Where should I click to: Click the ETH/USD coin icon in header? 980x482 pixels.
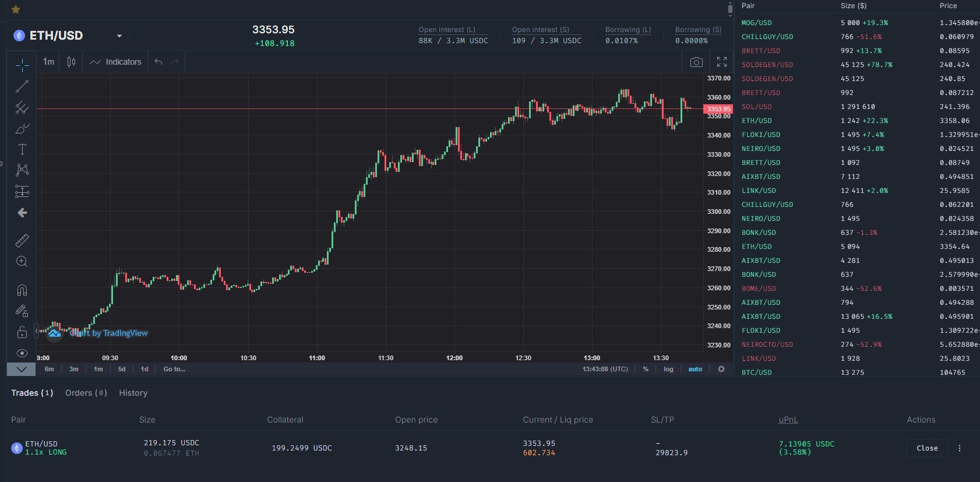point(19,36)
